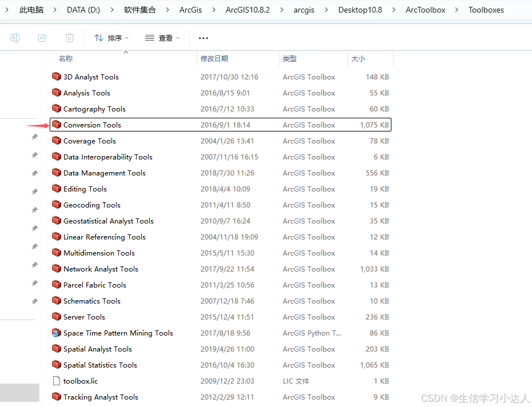Viewport: 532px width, 407px height.
Task: Sort by the 大小 column header
Action: click(358, 59)
